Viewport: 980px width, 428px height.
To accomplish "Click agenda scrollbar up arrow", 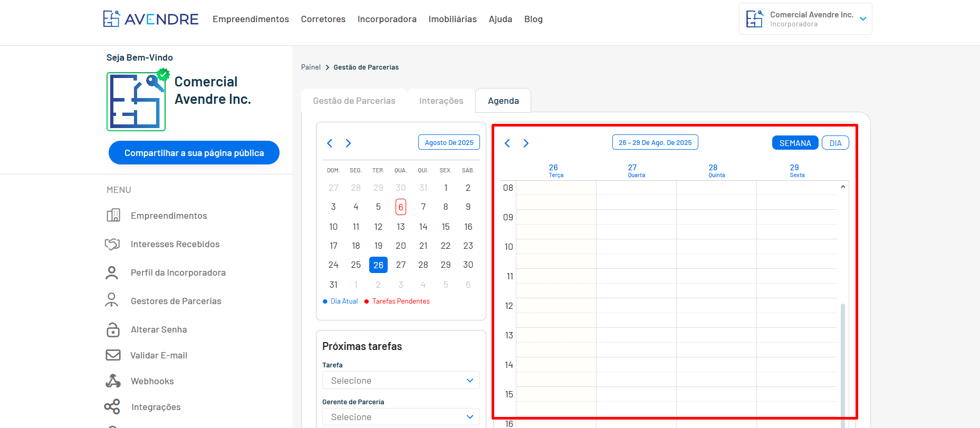I will click(843, 187).
